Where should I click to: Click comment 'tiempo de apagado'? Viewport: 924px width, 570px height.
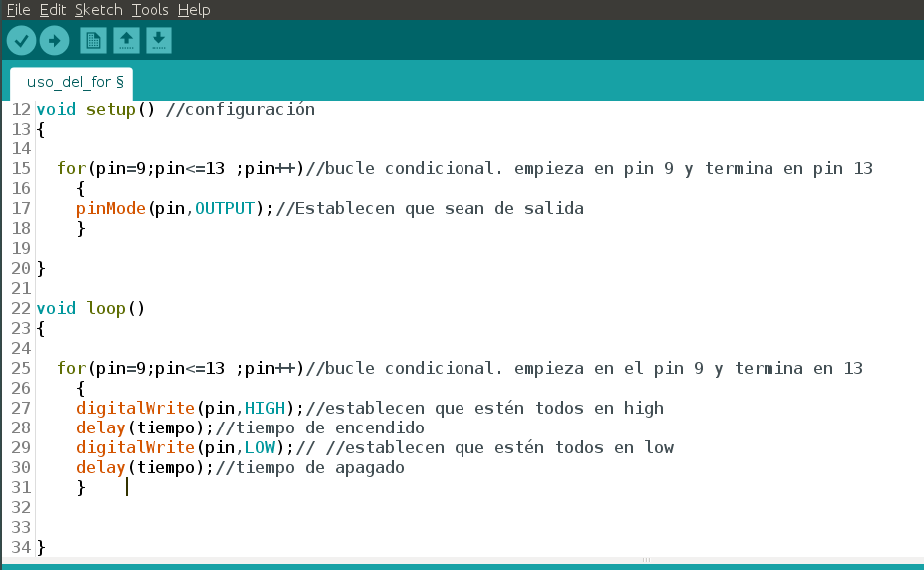tap(320, 467)
